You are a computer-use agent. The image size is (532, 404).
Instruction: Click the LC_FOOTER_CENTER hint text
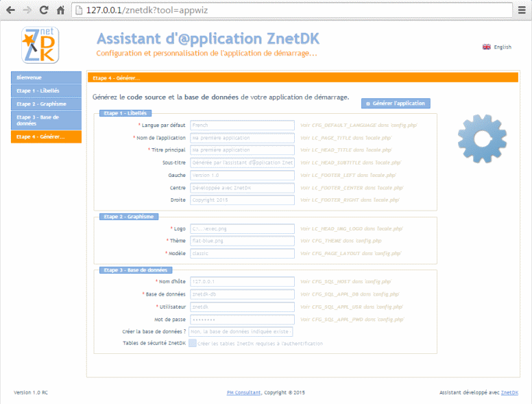352,188
